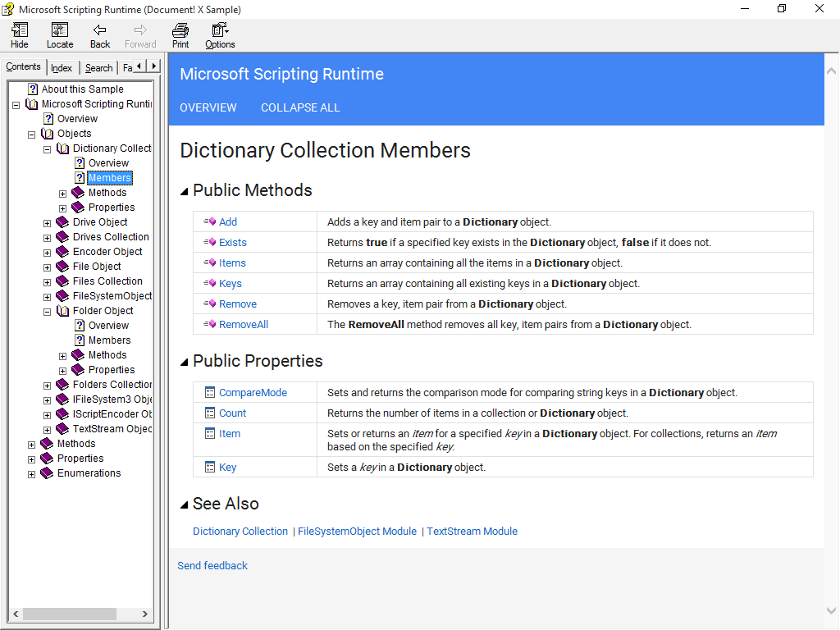Click the method icon beside RemoveAll
The height and width of the screenshot is (630, 840).
pyautogui.click(x=209, y=324)
